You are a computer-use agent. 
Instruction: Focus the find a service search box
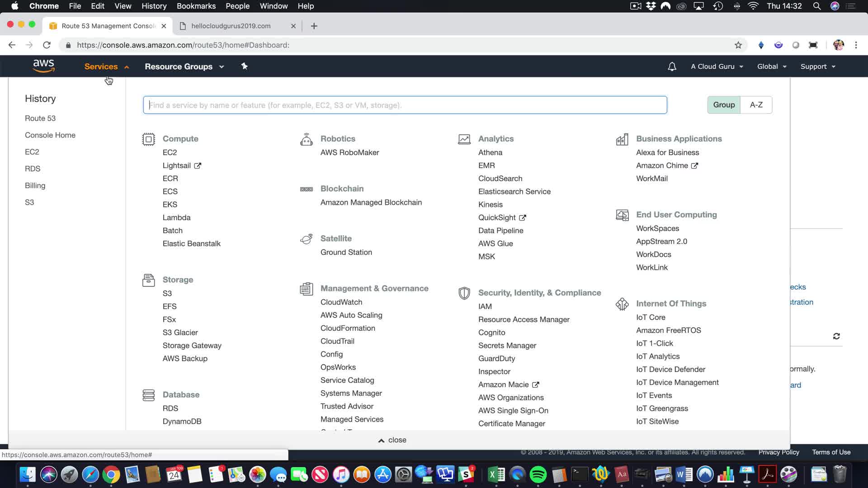coord(405,105)
